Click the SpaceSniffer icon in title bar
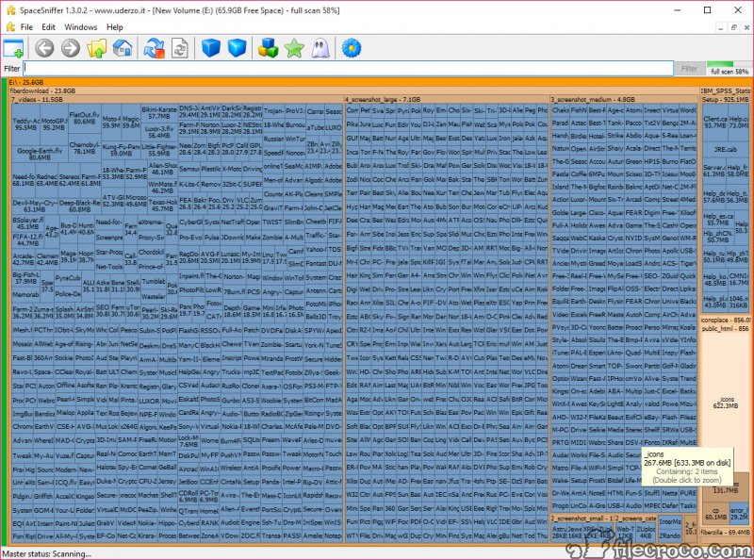The height and width of the screenshot is (560, 754). coord(10,10)
